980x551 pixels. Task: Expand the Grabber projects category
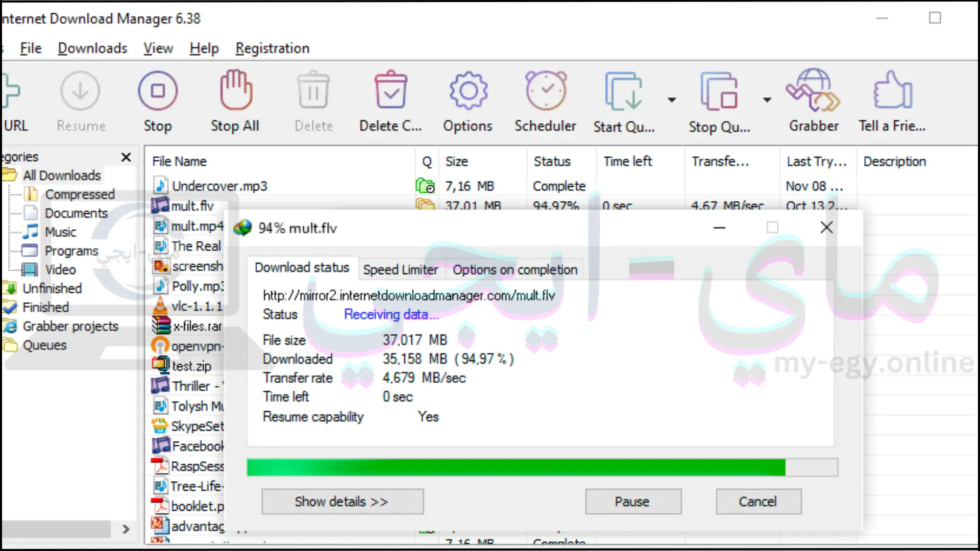coord(70,325)
